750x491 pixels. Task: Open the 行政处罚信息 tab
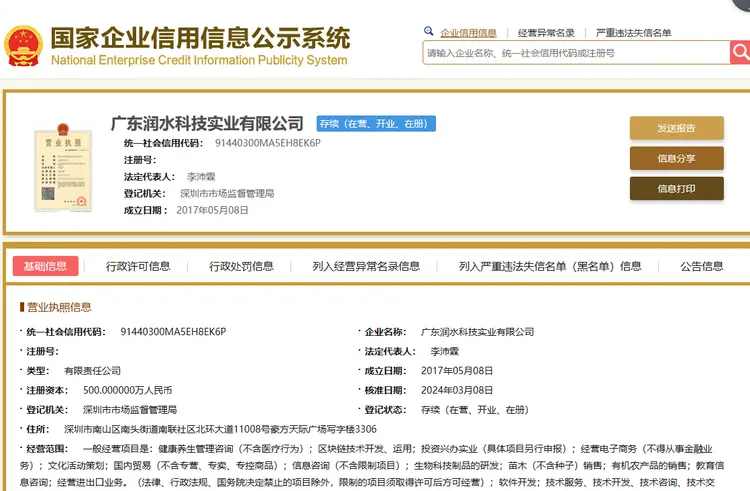[x=241, y=266]
